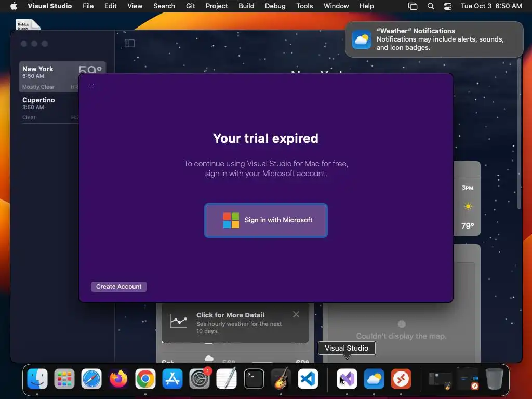Screen dimensions: 532x399
Task: Open System Settings from the Dock
Action: 199,379
